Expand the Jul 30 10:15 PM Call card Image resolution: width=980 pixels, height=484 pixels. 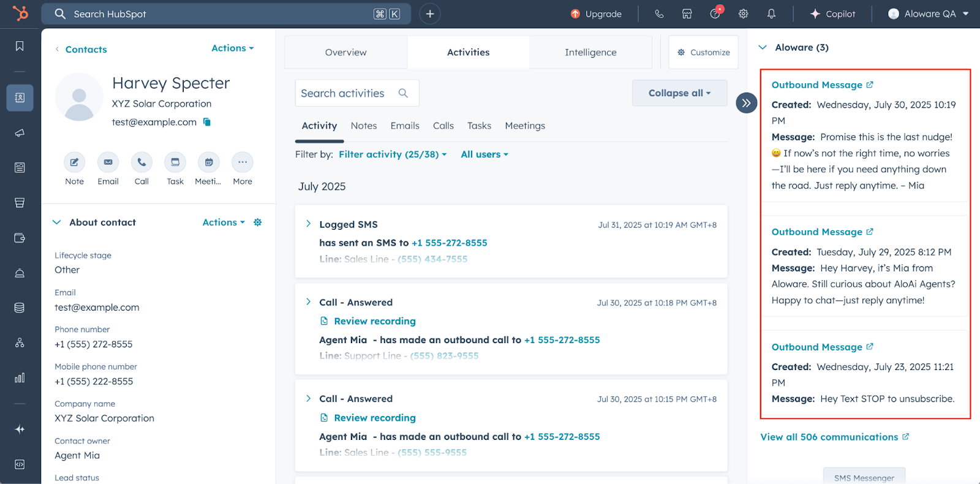tap(308, 398)
